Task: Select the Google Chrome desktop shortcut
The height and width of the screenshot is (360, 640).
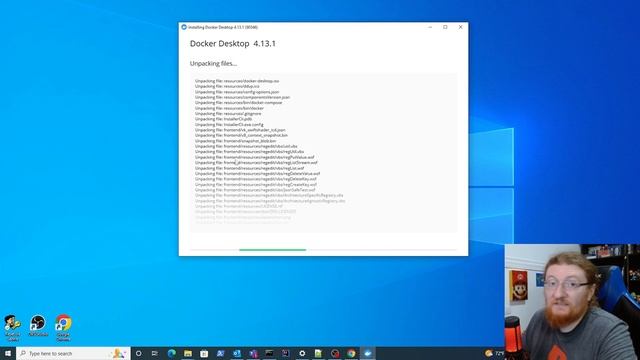Action: [x=63, y=328]
